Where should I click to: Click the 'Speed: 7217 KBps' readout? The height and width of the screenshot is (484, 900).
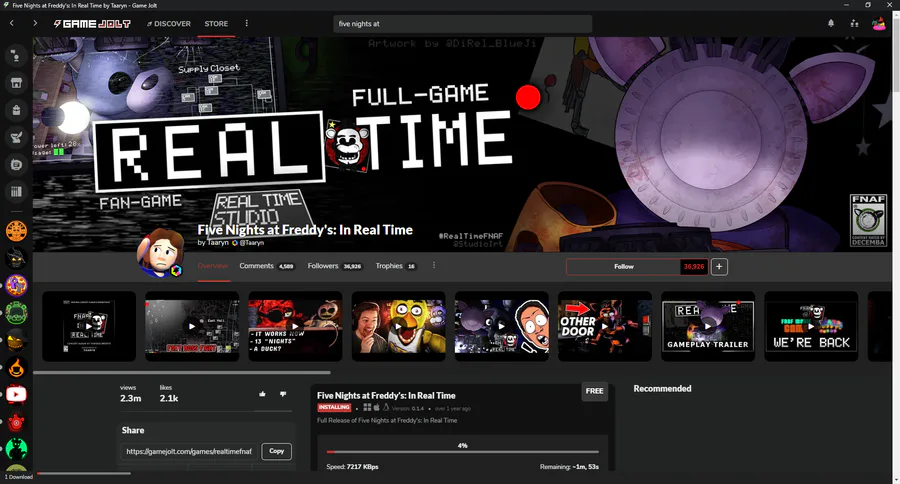pos(352,467)
